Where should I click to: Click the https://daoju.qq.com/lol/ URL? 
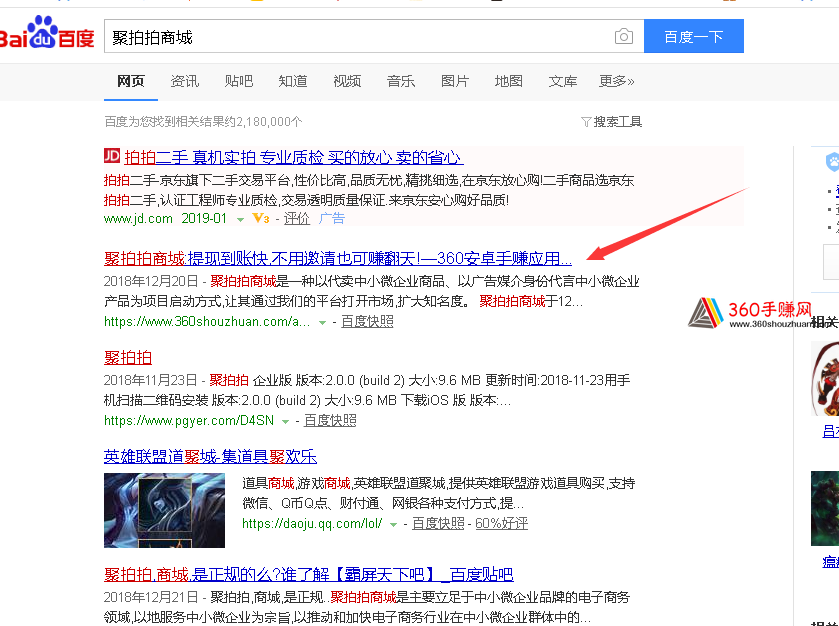[312, 523]
